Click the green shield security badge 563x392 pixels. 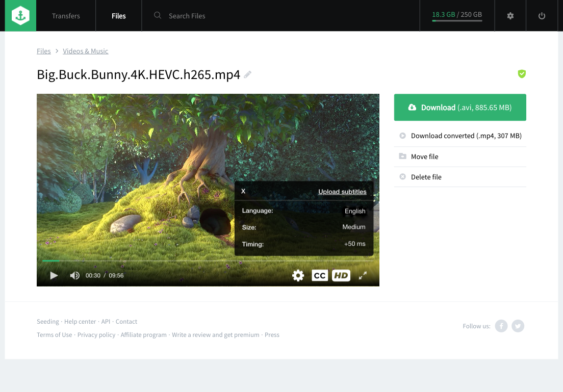click(521, 74)
